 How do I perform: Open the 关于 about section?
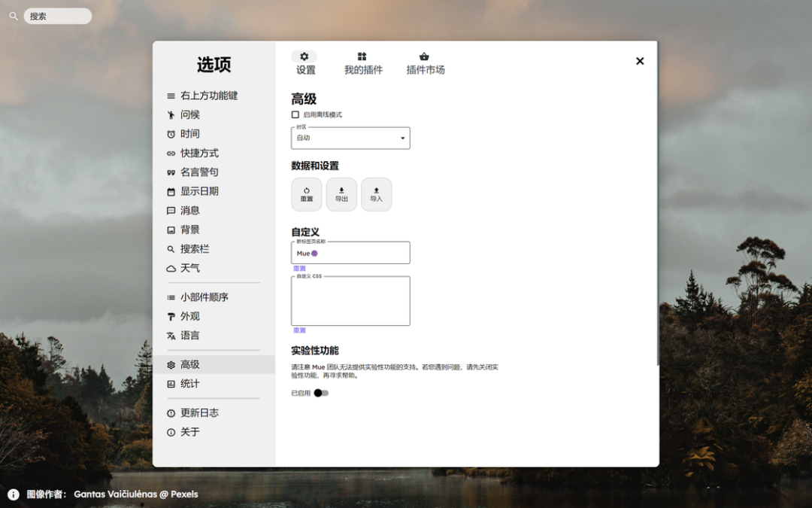point(214,432)
